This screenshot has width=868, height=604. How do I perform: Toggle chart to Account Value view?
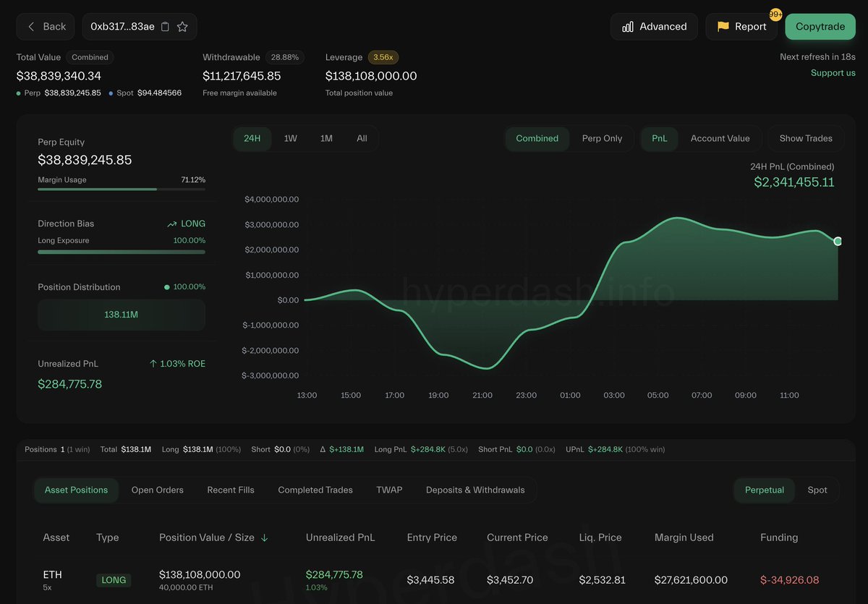coord(720,138)
